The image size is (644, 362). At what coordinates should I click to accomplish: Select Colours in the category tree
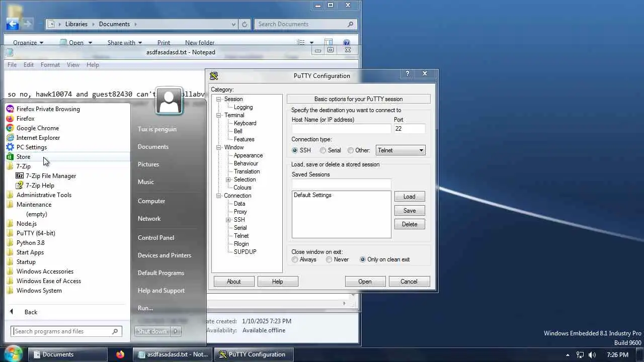point(243,188)
